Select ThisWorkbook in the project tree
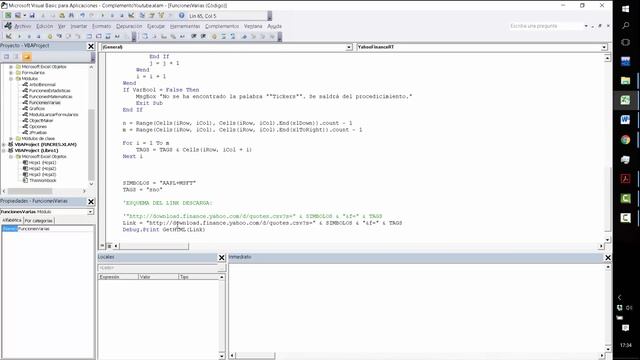The height and width of the screenshot is (360, 640). tap(42, 180)
